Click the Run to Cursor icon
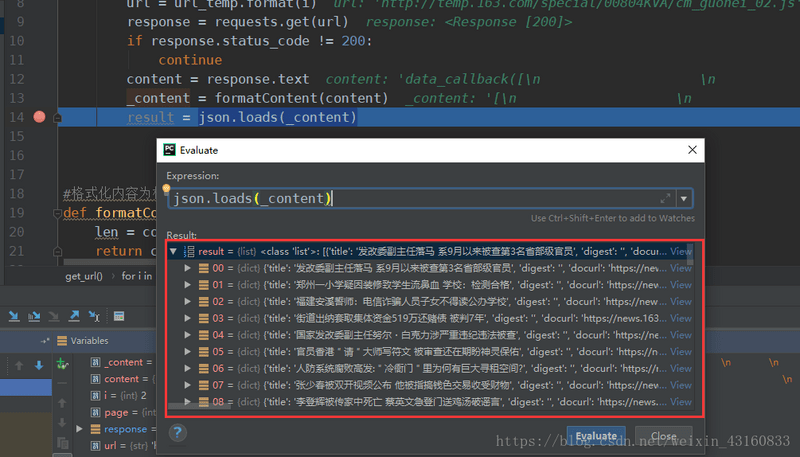Screen dimensions: 800x457 94,316
